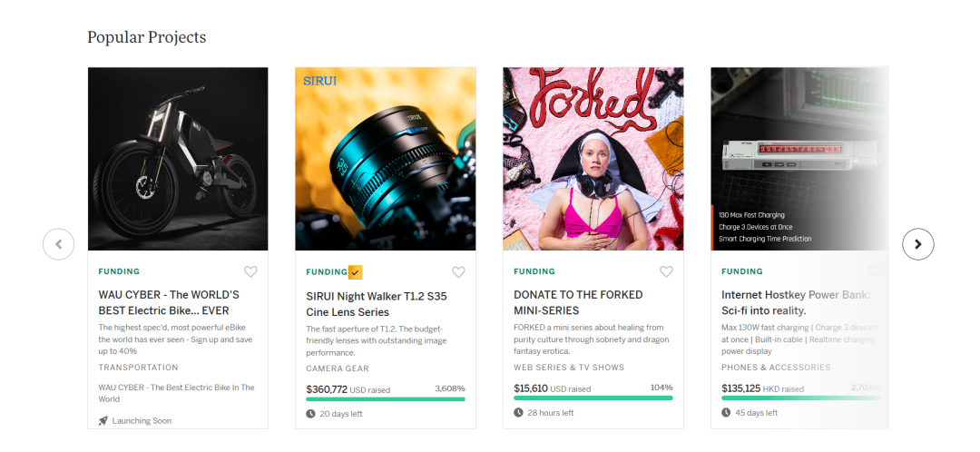Open DONATE TO THE FORKED MINI-SERIES title
The width and height of the screenshot is (980, 452).
578,302
